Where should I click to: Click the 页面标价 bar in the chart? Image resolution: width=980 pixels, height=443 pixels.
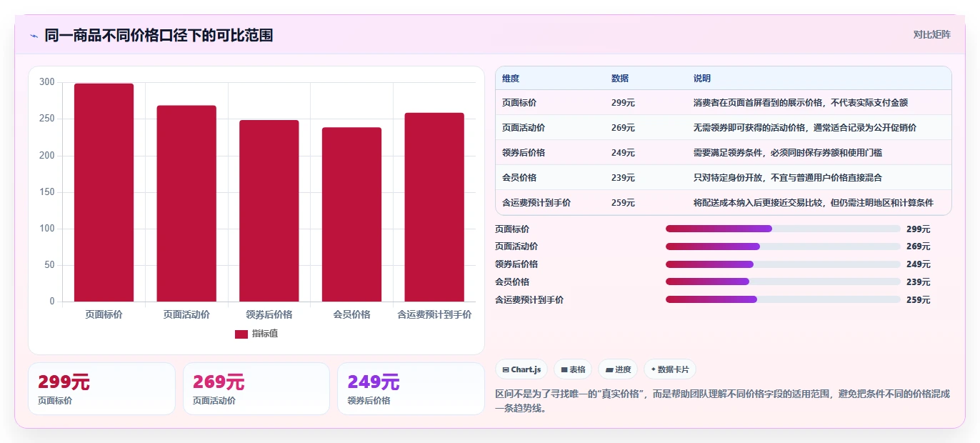pyautogui.click(x=104, y=192)
